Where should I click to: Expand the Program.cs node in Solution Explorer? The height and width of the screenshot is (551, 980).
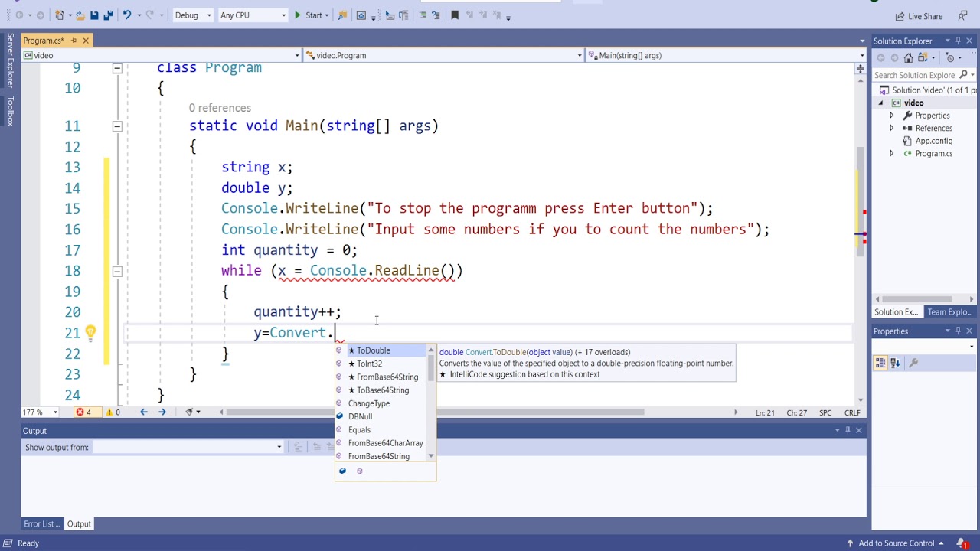891,153
